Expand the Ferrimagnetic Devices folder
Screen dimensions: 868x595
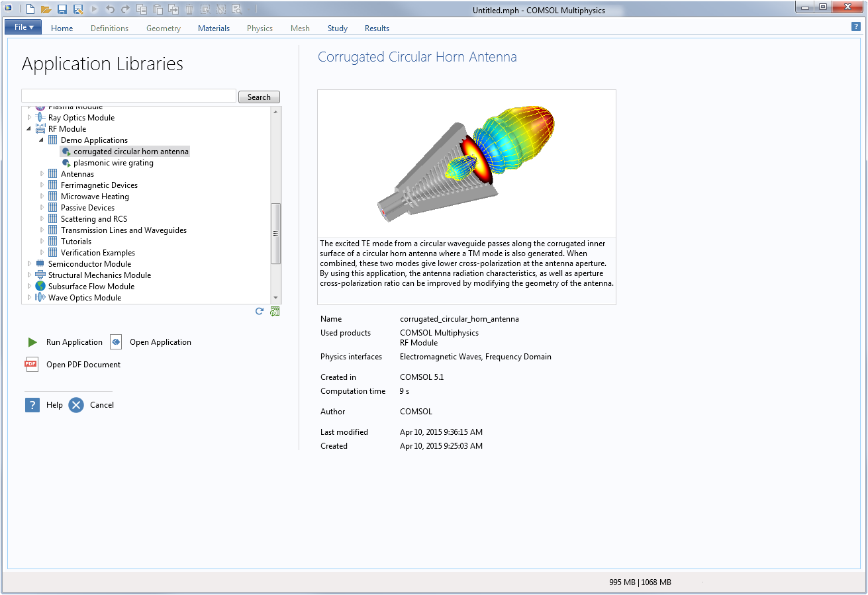[x=42, y=185]
